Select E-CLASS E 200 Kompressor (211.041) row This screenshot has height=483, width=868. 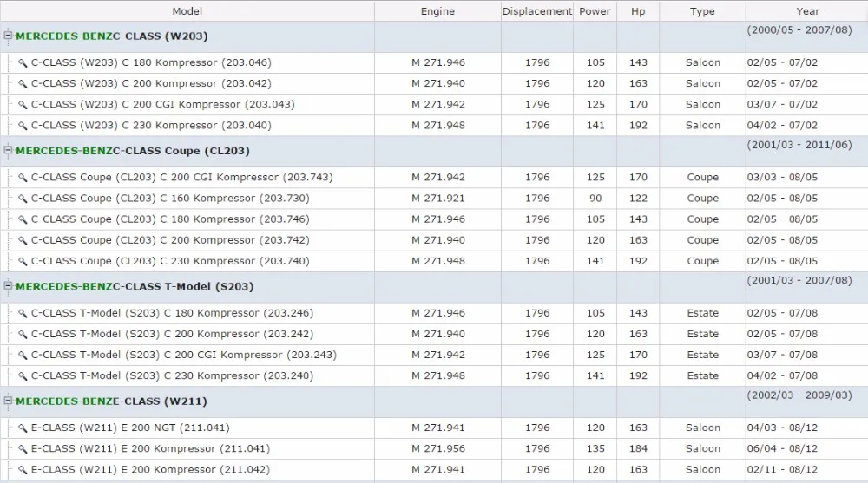click(434, 448)
